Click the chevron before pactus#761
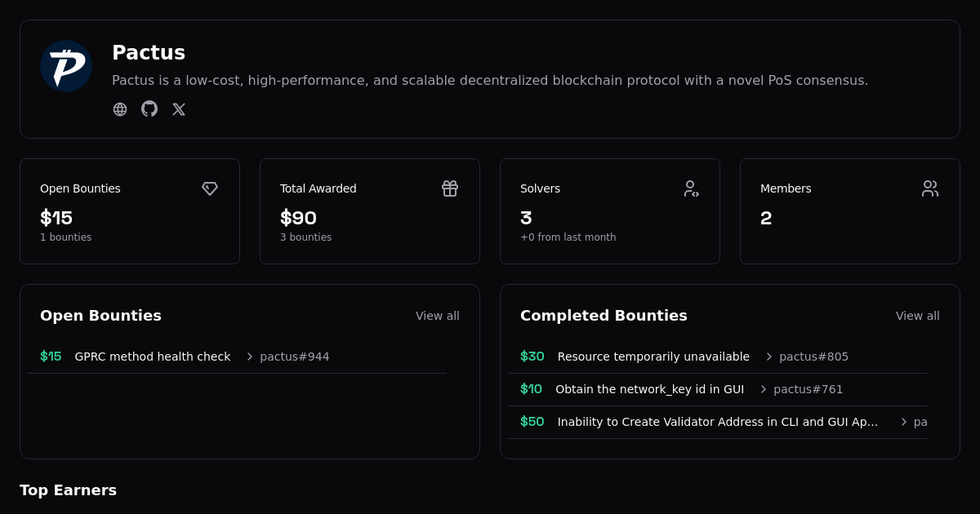Screen dimensions: 980x514 coord(764,389)
